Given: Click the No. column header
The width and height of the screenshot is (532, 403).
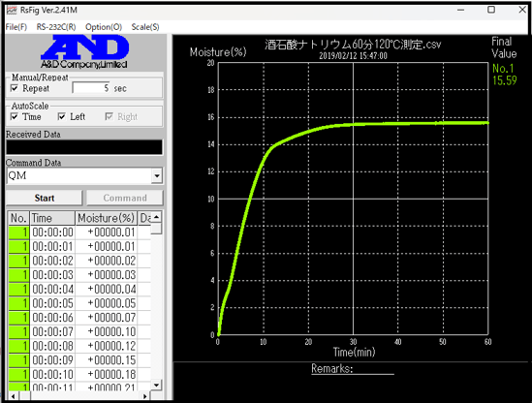Looking at the screenshot, I should click(18, 218).
